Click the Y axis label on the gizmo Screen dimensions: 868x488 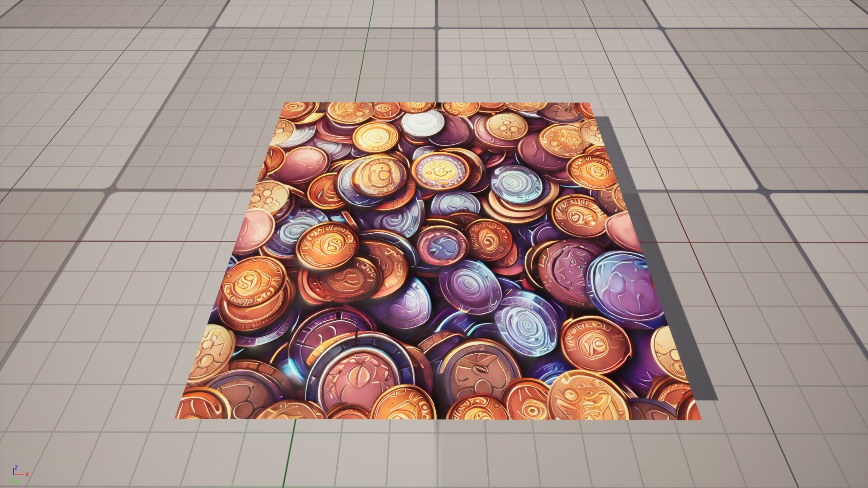(16, 483)
